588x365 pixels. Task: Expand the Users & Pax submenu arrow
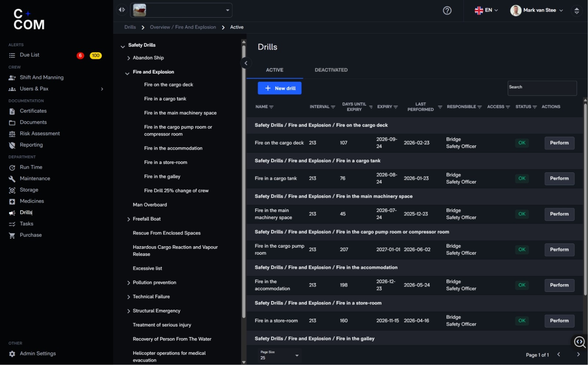[102, 89]
